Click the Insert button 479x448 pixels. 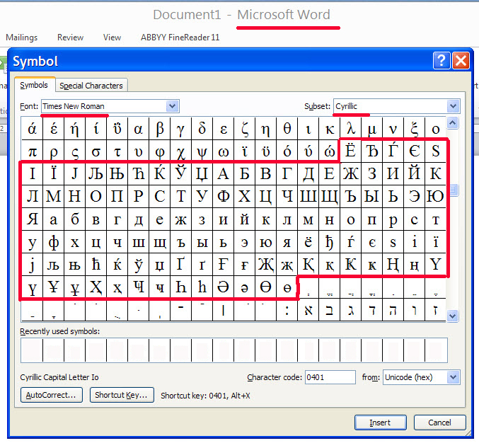[381, 423]
